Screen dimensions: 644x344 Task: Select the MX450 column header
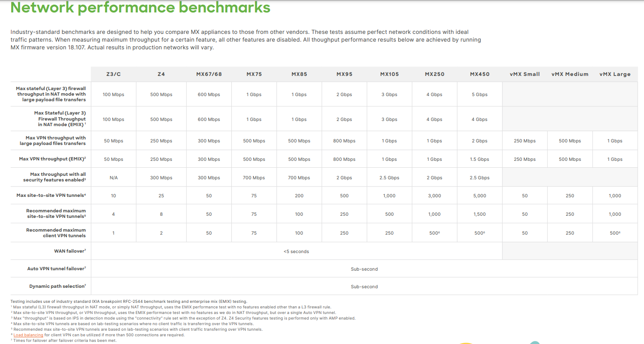[479, 74]
